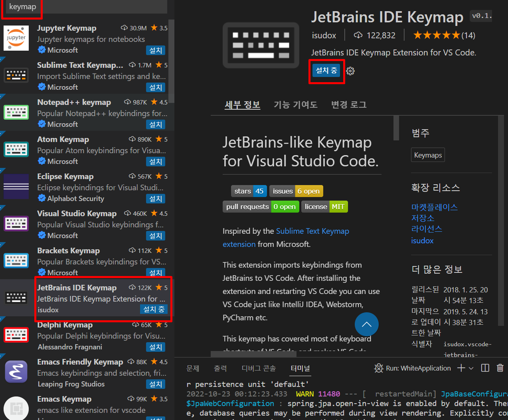The width and height of the screenshot is (508, 420).
Task: Click the download count cloud icon in header
Action: point(358,35)
